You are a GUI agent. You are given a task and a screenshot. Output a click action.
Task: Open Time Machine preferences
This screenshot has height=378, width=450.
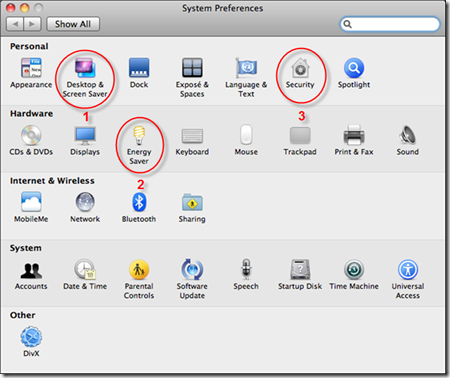click(x=354, y=274)
